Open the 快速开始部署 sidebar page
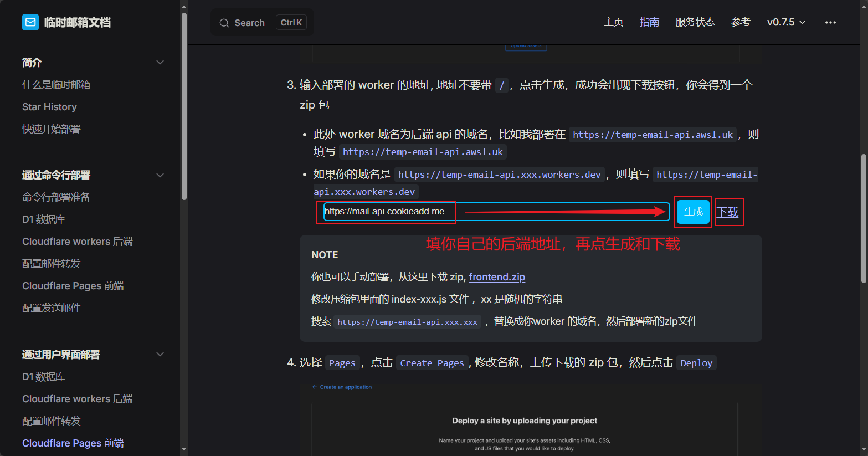The image size is (868, 456). pyautogui.click(x=51, y=129)
